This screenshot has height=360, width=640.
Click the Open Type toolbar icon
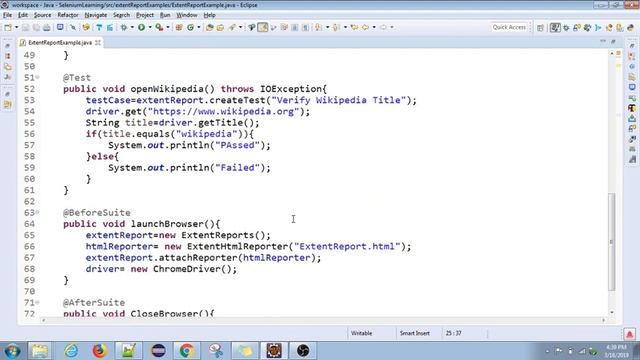[209, 27]
